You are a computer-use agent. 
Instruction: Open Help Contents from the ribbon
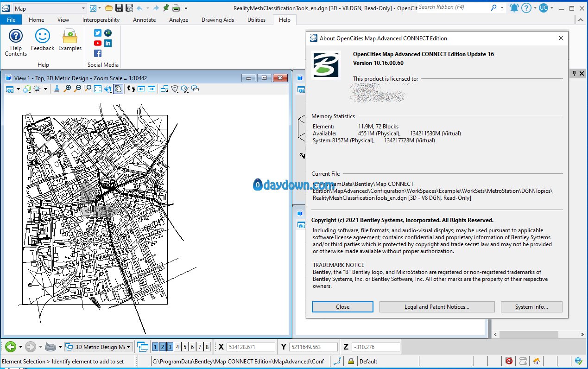click(x=16, y=42)
